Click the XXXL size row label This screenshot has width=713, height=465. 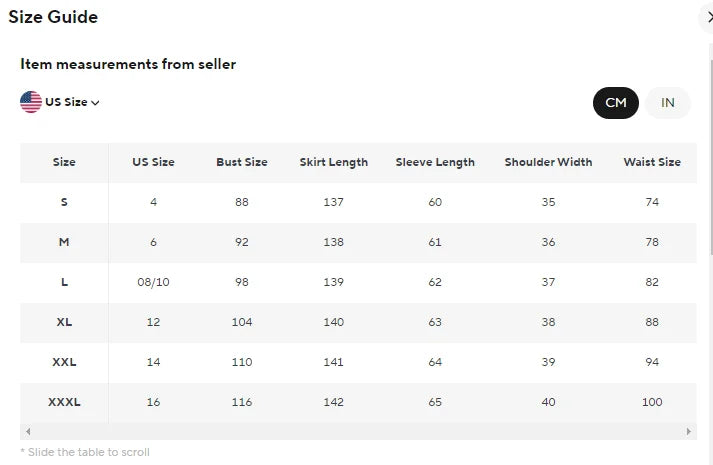click(64, 402)
